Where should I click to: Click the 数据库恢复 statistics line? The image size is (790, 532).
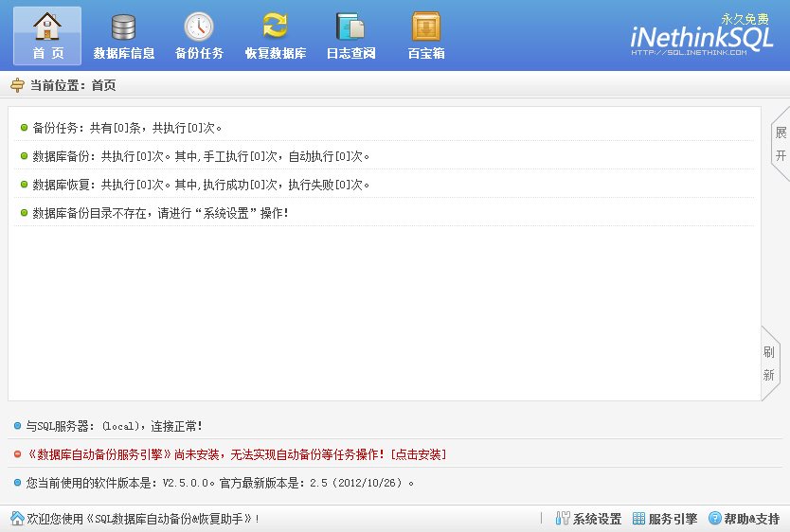pos(201,185)
